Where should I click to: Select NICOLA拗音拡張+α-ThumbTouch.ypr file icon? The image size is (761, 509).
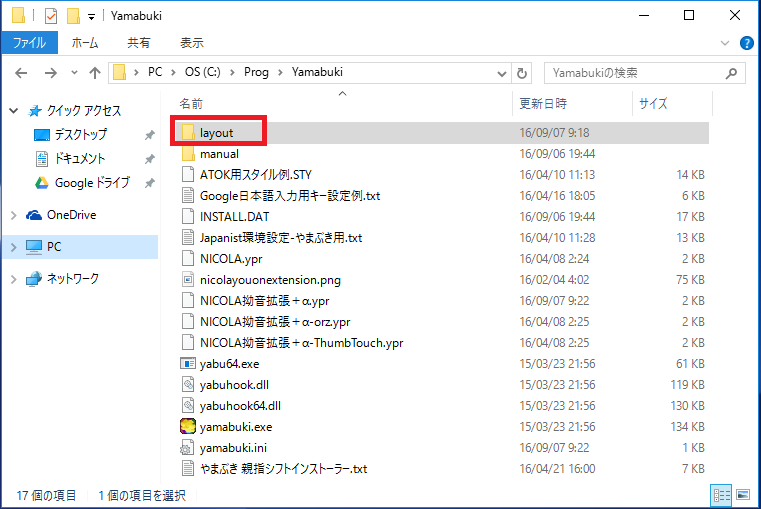(x=188, y=343)
